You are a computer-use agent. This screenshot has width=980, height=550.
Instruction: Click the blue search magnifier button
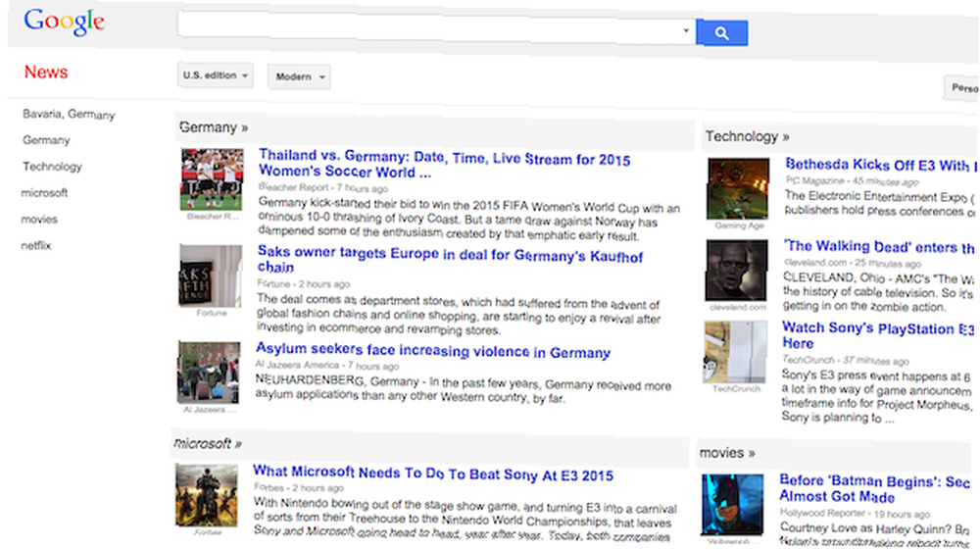coord(721,33)
